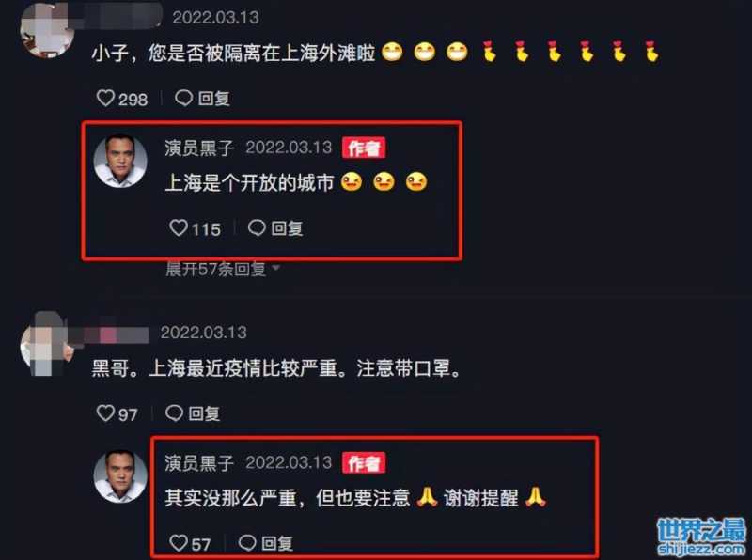Click dropdown arrow beside 展开57条回复
Viewport: 752px width, 560px height.
[x=275, y=268]
